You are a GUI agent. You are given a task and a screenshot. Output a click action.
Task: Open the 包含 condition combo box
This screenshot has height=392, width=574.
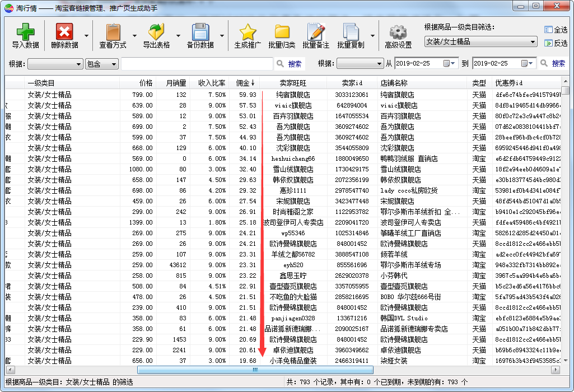pyautogui.click(x=102, y=64)
